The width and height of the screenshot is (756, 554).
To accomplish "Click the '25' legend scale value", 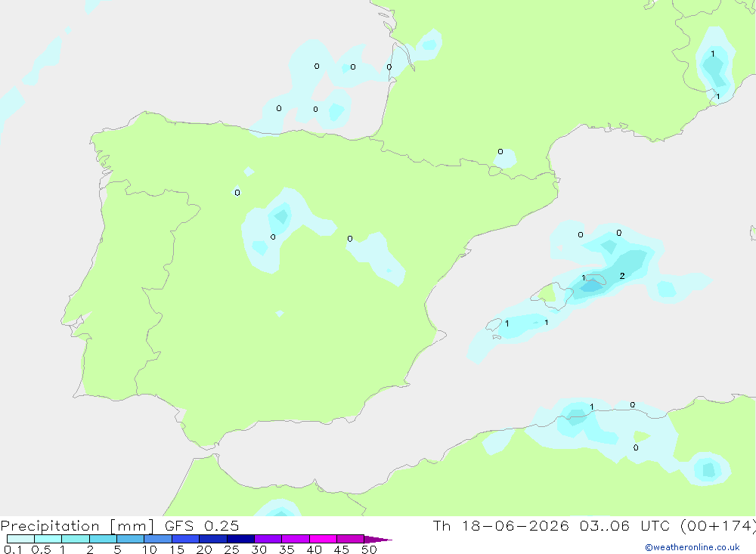I will [232, 549].
